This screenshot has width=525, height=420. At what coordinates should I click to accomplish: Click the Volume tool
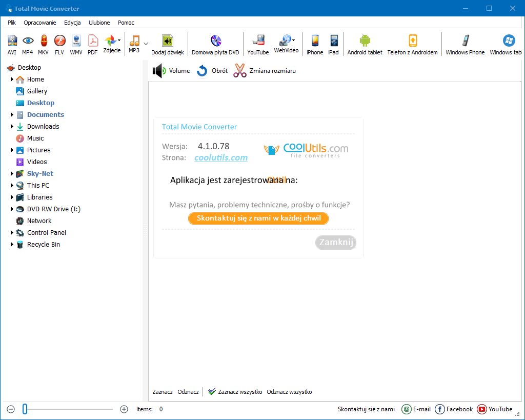(x=171, y=71)
